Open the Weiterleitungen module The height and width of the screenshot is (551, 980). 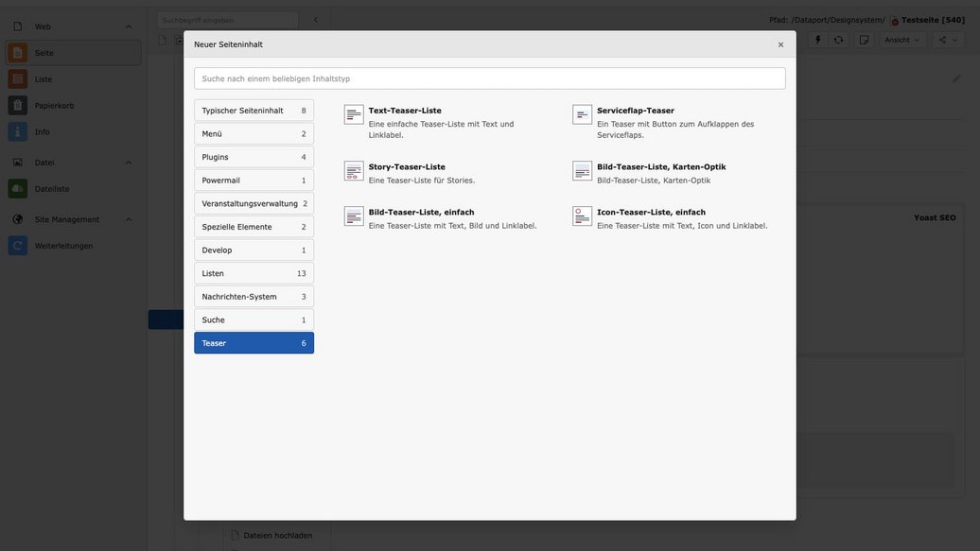click(x=63, y=246)
